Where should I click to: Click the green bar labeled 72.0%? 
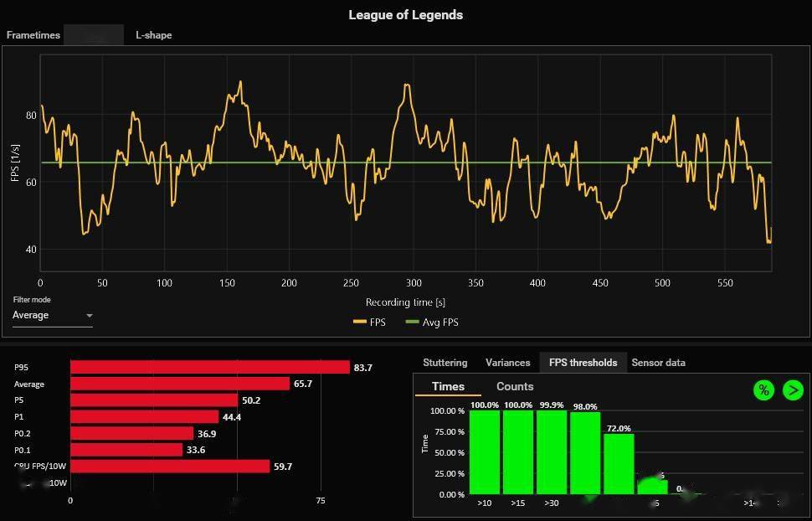619,463
